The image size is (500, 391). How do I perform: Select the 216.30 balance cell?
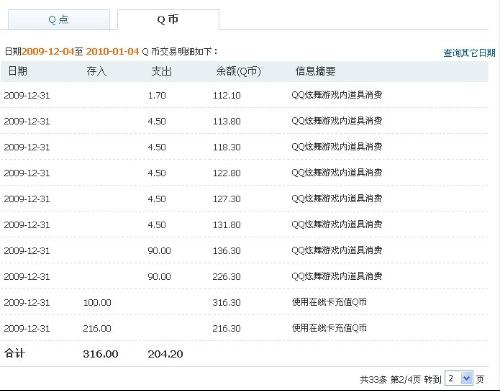[x=227, y=329]
